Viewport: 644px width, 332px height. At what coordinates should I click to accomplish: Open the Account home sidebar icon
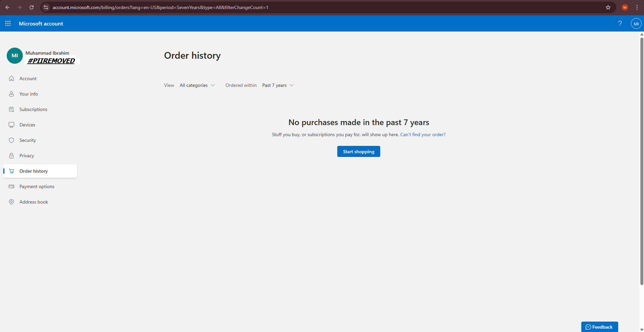tap(11, 78)
